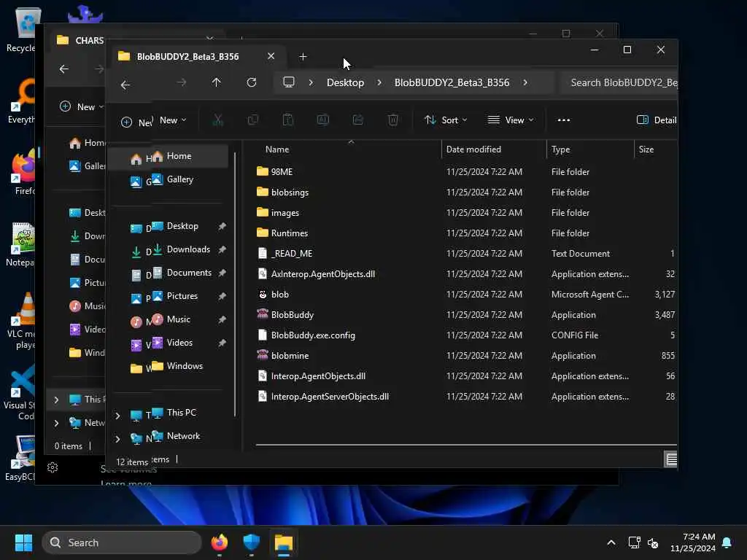Click the Rename icon in the toolbar
The height and width of the screenshot is (560, 747).
323,120
